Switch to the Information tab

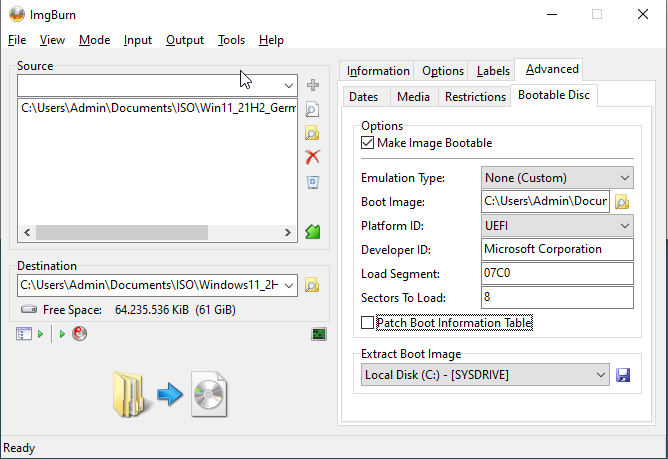point(378,71)
